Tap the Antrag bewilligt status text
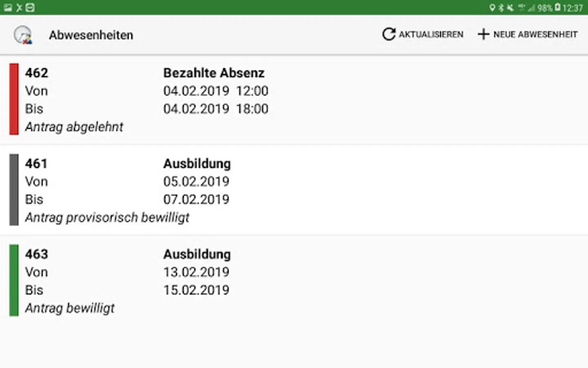Image resolution: width=588 pixels, height=368 pixels. point(70,308)
